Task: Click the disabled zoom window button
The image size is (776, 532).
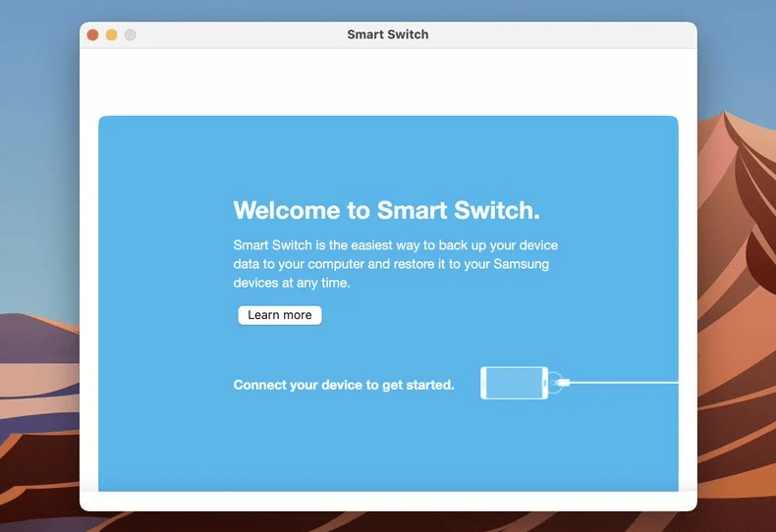Action: [x=131, y=35]
